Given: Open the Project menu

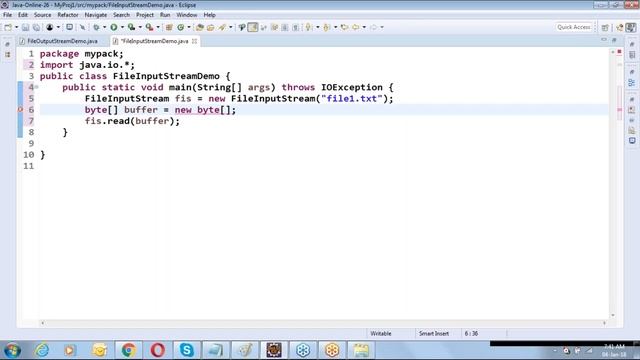Looking at the screenshot, I should click(145, 15).
